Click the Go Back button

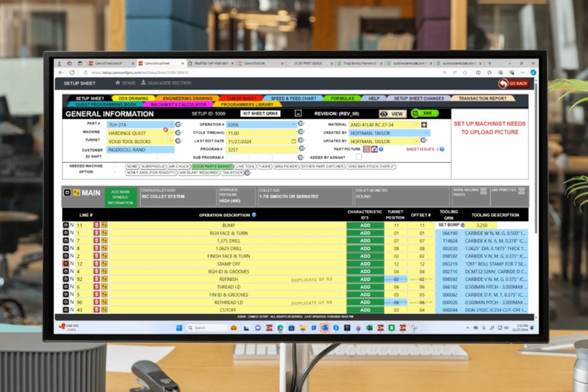tap(514, 83)
